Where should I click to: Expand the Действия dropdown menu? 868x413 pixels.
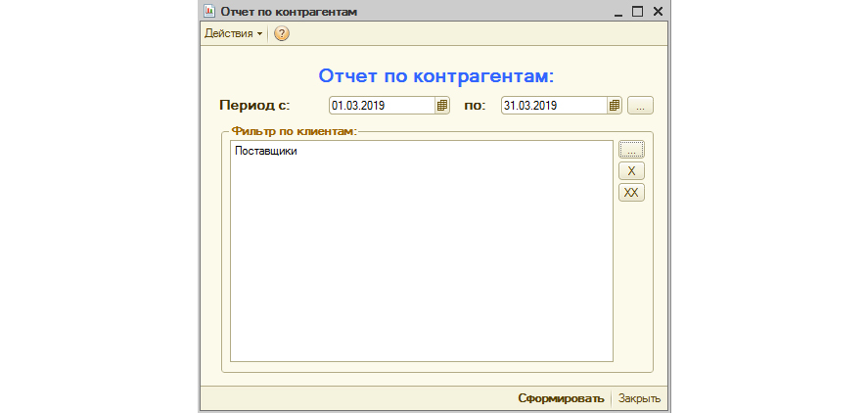(x=233, y=34)
